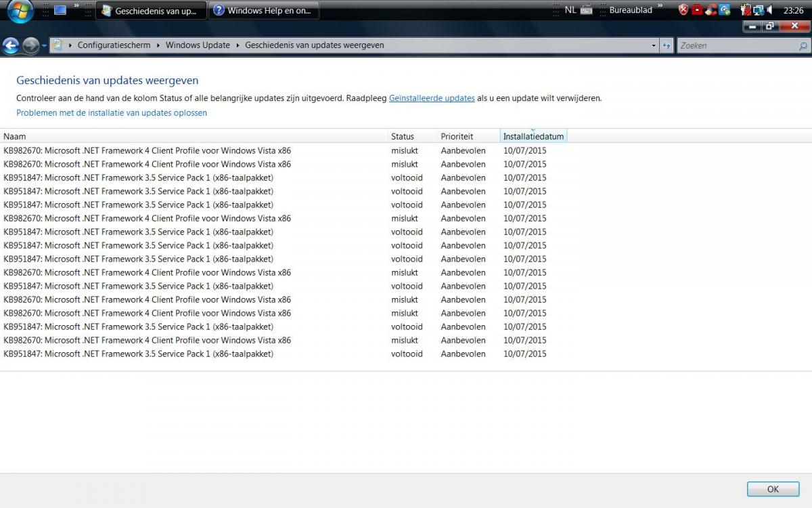Open the CCleaner tray icon
Image resolution: width=812 pixels, height=508 pixels.
pyautogui.click(x=711, y=10)
